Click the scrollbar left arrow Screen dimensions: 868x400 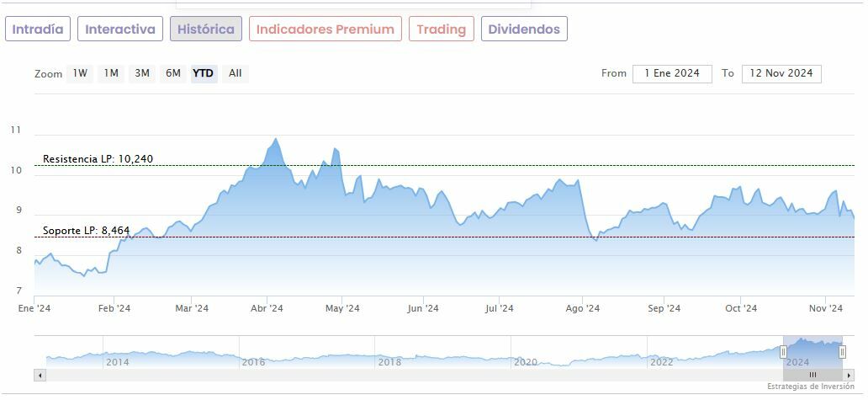40,375
